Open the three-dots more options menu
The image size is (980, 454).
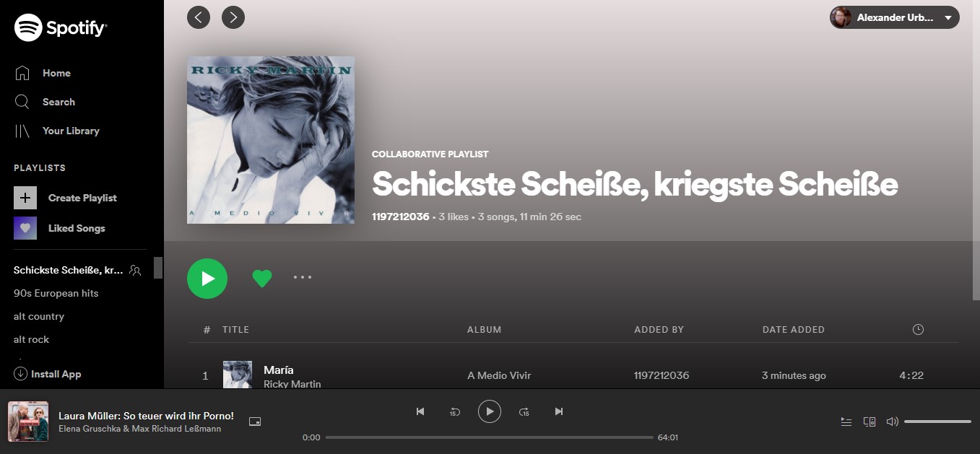pos(303,277)
